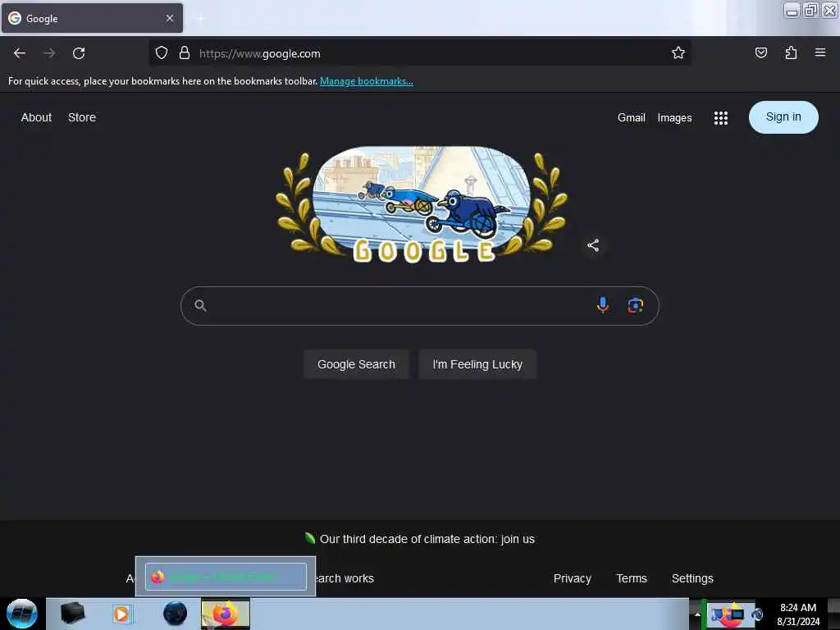
Task: Show hidden system tray icons
Action: coord(697,614)
